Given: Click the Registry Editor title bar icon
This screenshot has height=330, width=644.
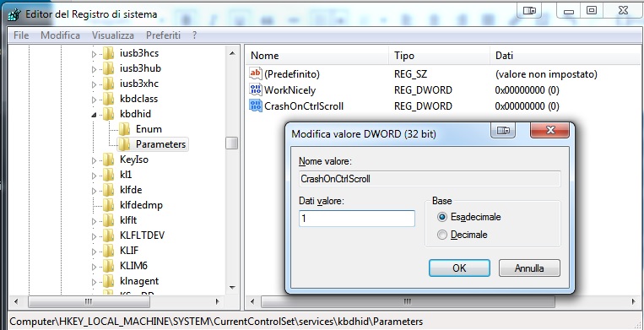Looking at the screenshot, I should coord(14,14).
